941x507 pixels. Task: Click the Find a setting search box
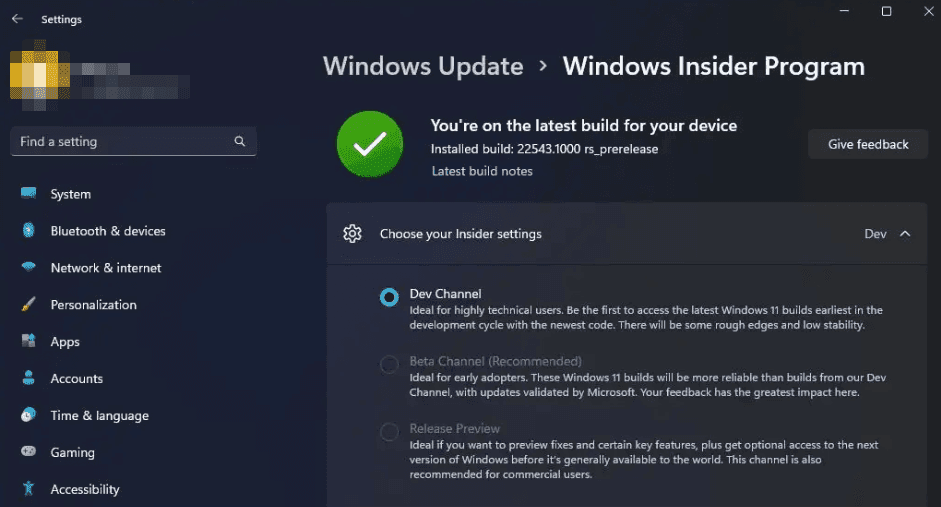pyautogui.click(x=133, y=141)
